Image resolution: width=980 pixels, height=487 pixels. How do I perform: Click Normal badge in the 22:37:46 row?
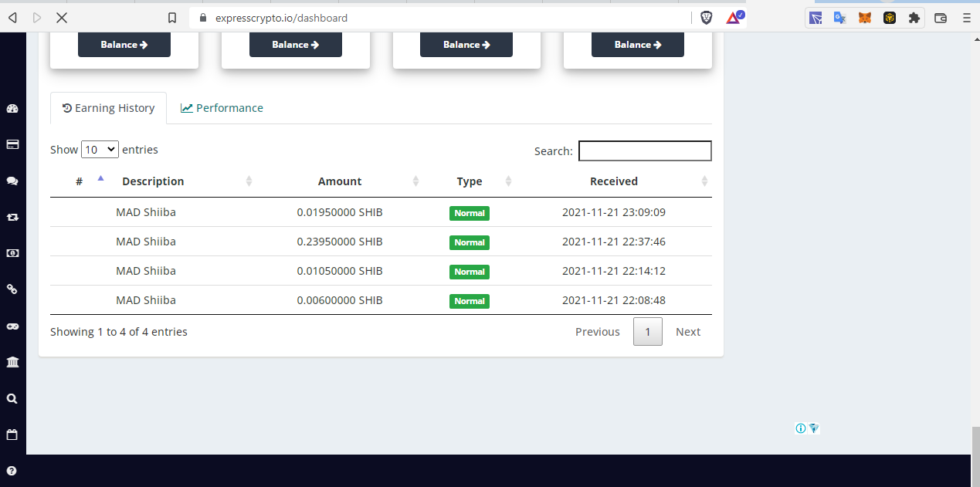470,242
